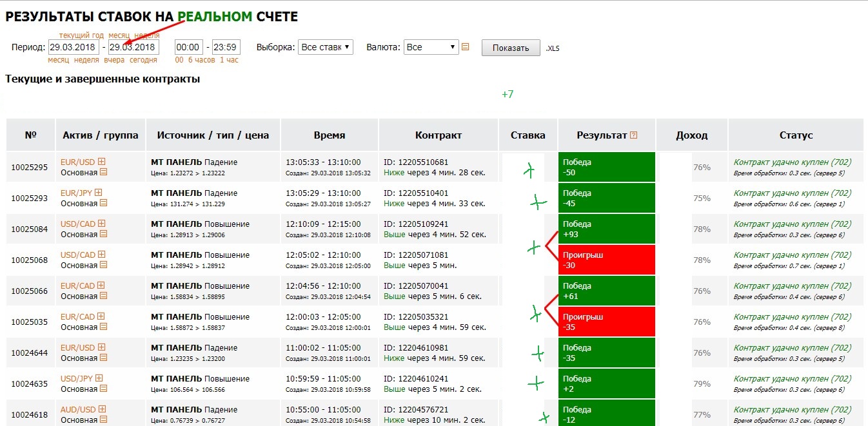Click the Время column header
Screen dimensions: 868x426
tap(330, 135)
